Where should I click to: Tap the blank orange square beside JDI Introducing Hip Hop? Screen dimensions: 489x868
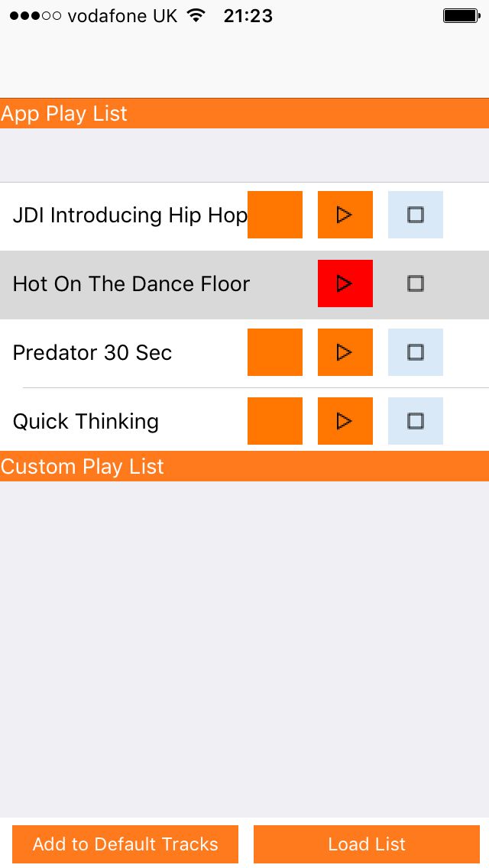(275, 215)
